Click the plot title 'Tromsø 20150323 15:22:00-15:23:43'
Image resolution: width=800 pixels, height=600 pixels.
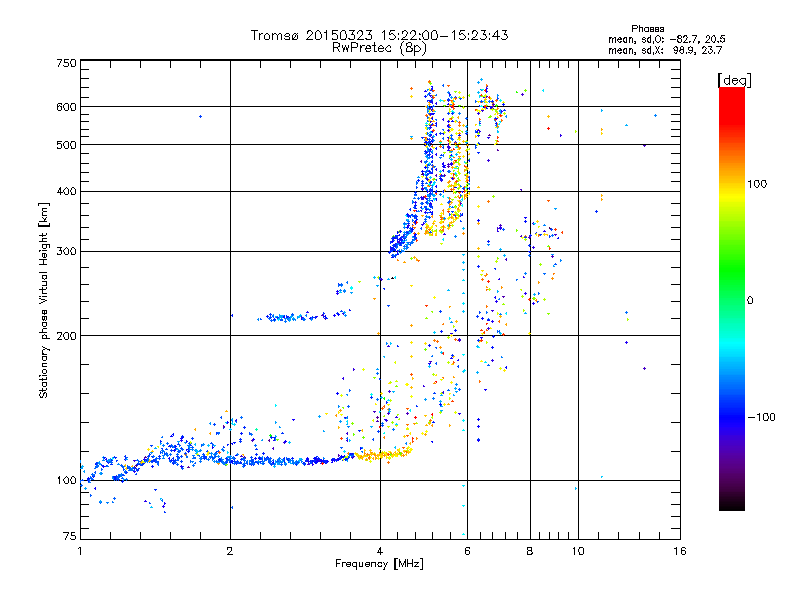click(379, 35)
